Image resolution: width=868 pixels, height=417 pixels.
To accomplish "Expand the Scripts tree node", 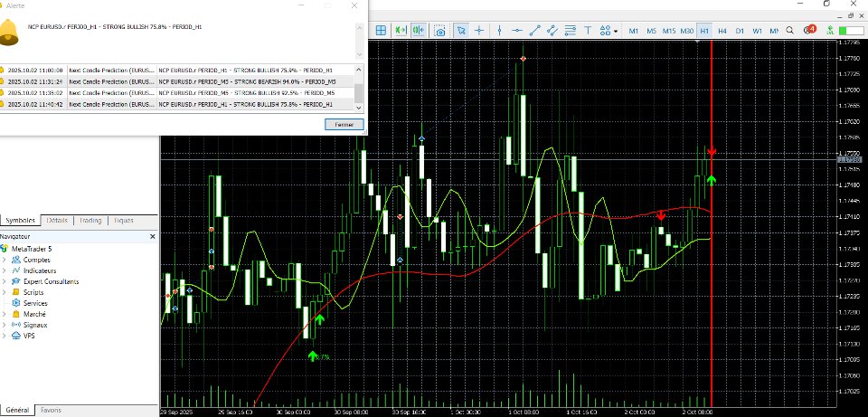I will (4, 292).
